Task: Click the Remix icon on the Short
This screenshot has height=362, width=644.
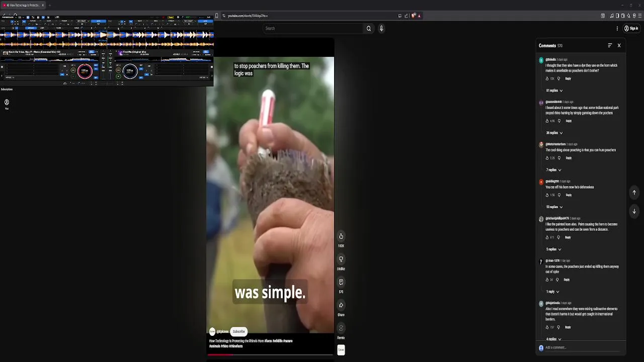Action: click(x=341, y=328)
